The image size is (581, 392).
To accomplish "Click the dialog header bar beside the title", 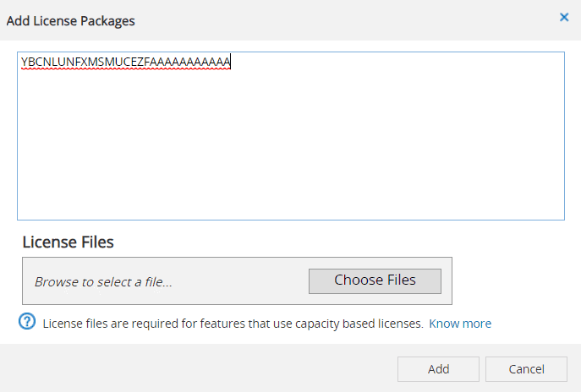I will (338, 20).
